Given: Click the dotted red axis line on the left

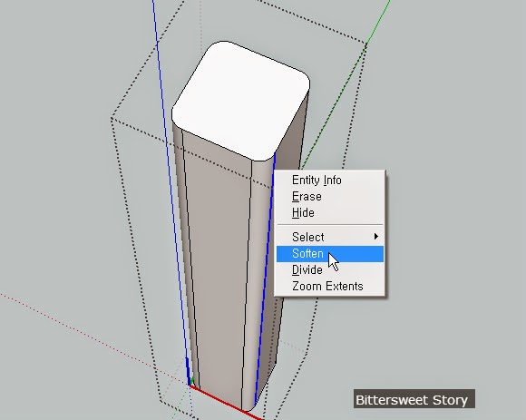Looking at the screenshot, I should pyautogui.click(x=94, y=339).
